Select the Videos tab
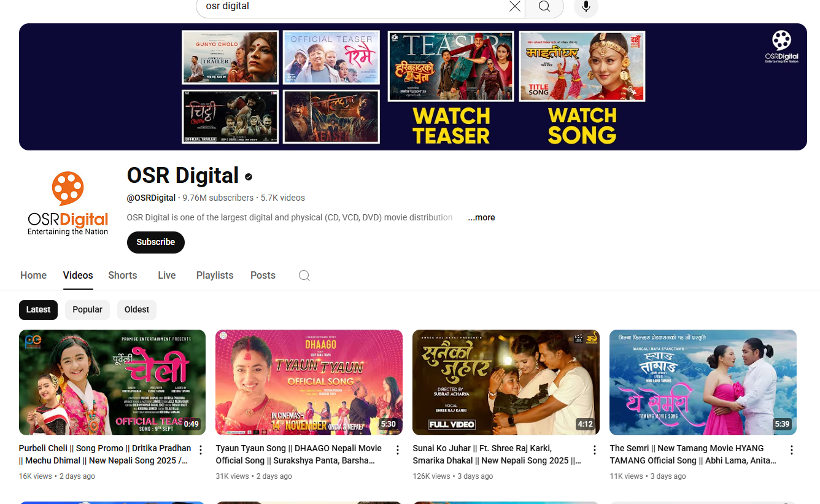This screenshot has height=504, width=820. pyautogui.click(x=78, y=276)
